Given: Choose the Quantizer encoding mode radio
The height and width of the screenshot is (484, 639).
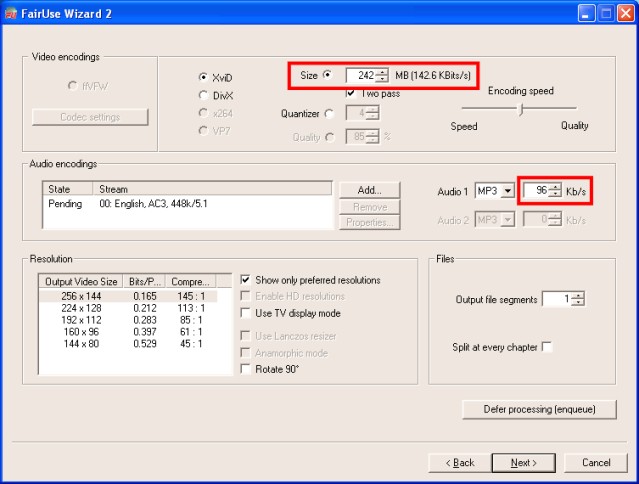Looking at the screenshot, I should [x=329, y=114].
